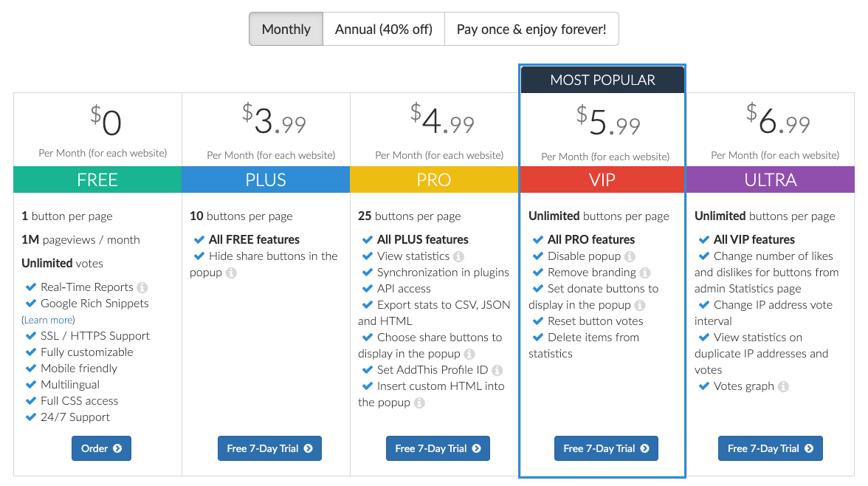
Task: Click info icon beside Set AddThis Profile ID
Action: click(x=497, y=370)
